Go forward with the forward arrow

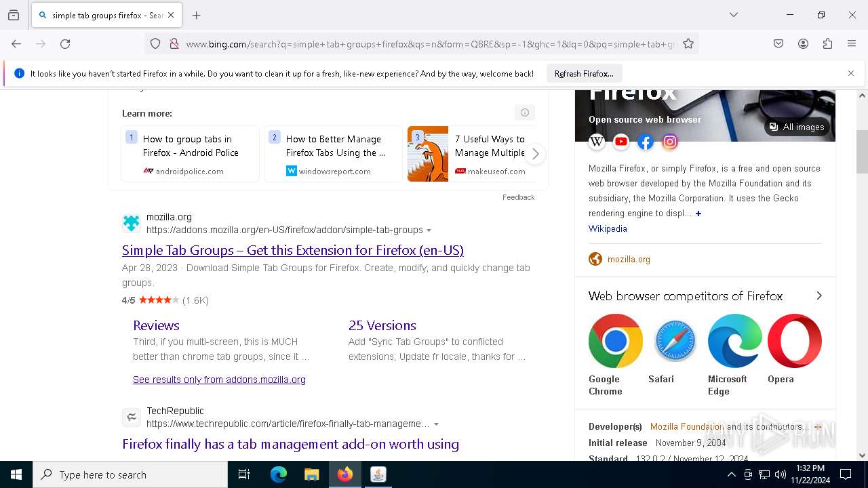pyautogui.click(x=41, y=44)
